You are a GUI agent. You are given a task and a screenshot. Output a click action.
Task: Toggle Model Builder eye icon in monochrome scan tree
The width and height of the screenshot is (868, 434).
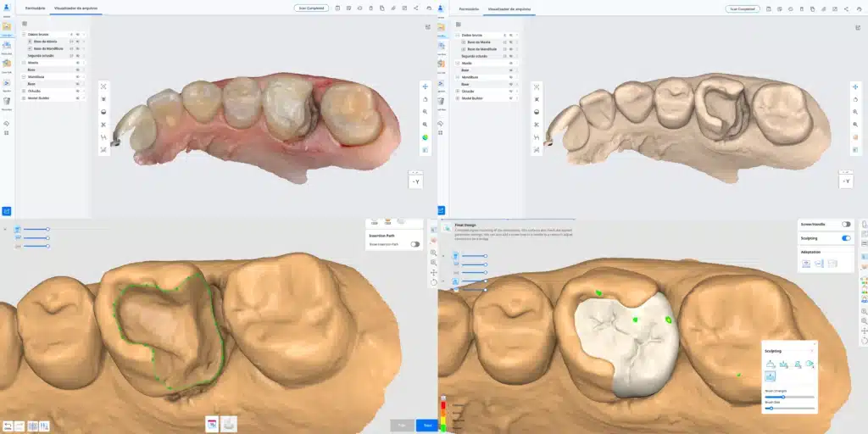(511, 98)
